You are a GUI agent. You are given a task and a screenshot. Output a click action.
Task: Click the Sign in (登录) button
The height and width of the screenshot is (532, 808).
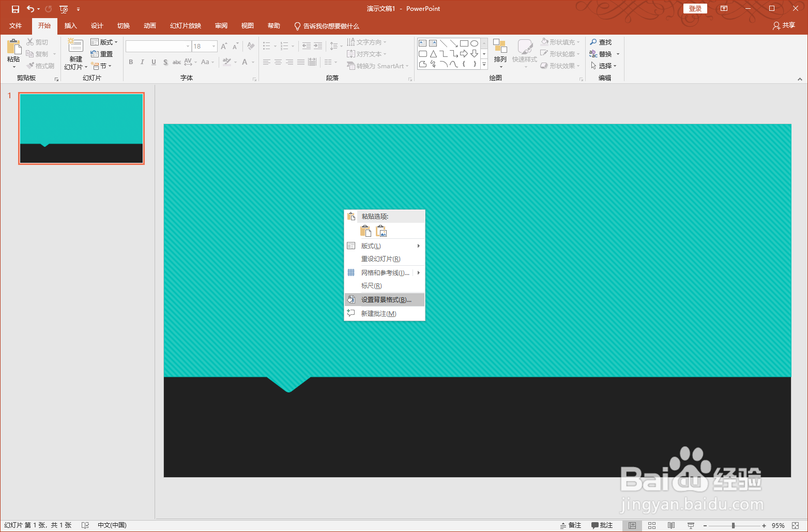point(695,9)
